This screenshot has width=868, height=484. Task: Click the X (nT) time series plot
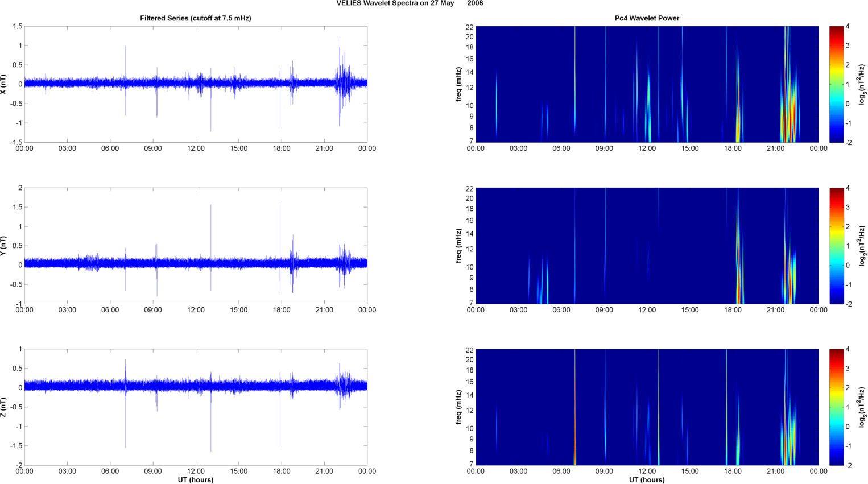pyautogui.click(x=195, y=84)
